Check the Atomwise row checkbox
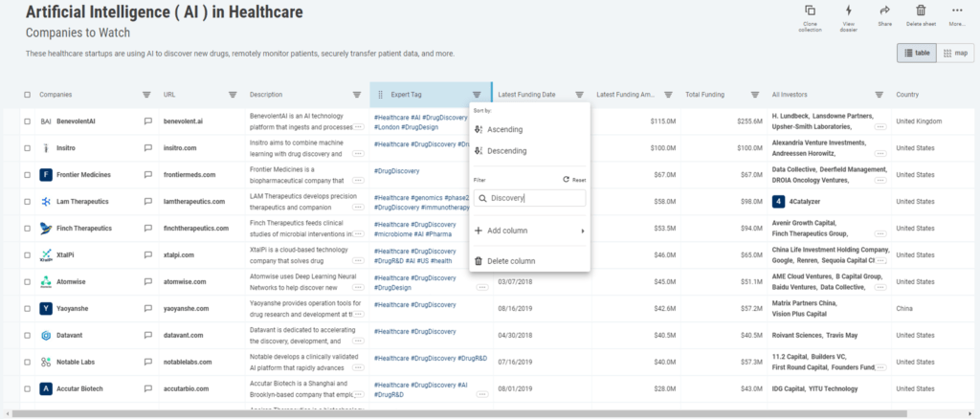The width and height of the screenshot is (980, 419). 27,281
